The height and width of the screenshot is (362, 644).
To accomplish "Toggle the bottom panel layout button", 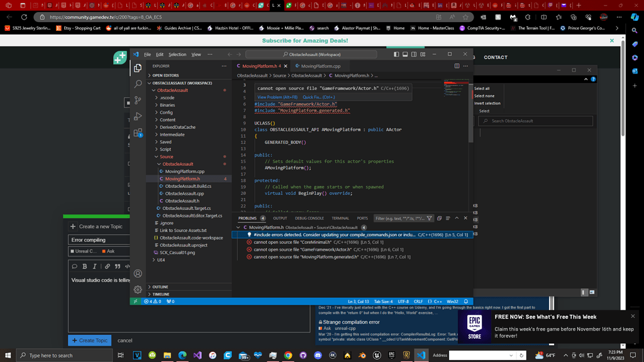I will [405, 55].
